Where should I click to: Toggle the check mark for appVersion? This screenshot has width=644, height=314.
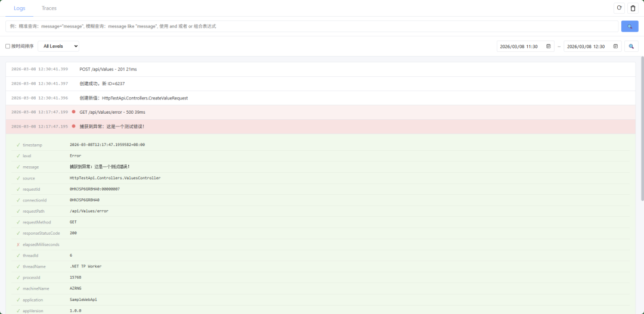tap(18, 310)
